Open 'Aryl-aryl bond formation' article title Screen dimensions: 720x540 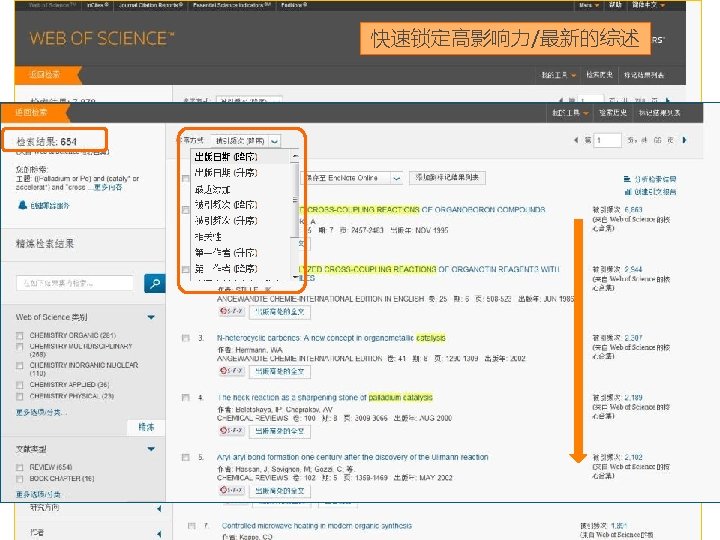(x=352, y=457)
